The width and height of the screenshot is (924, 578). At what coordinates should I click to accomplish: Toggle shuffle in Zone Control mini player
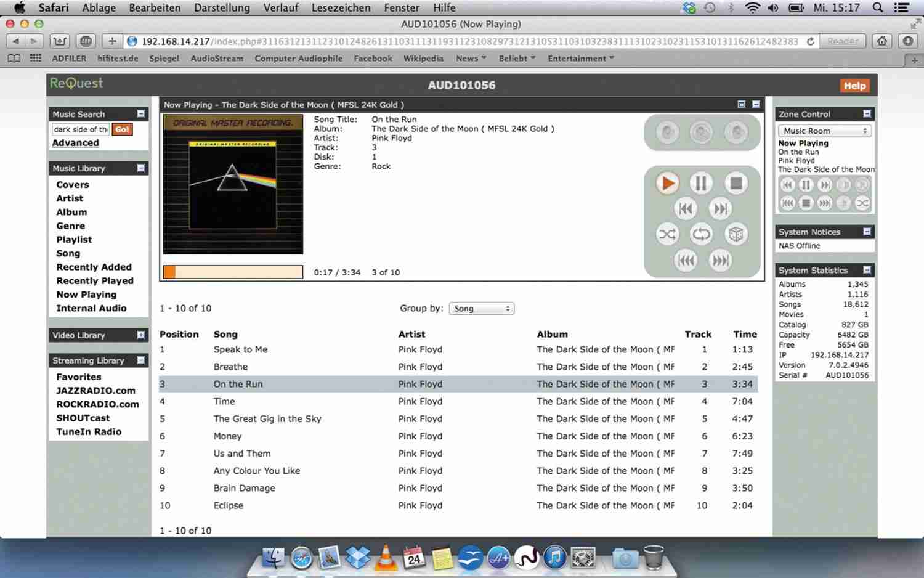862,203
